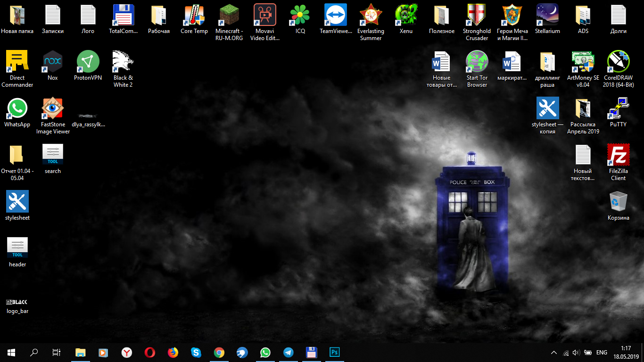
Task: Select the Stellarium desktop icon
Action: click(548, 15)
